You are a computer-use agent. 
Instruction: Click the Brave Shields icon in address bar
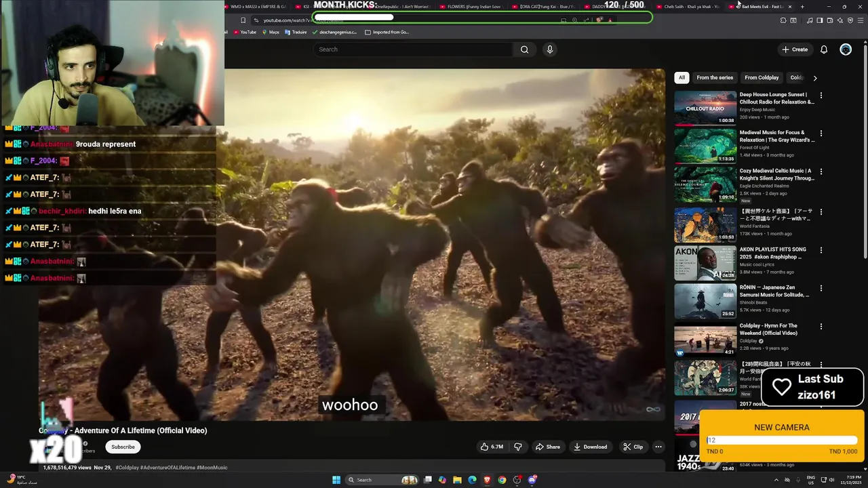(598, 20)
